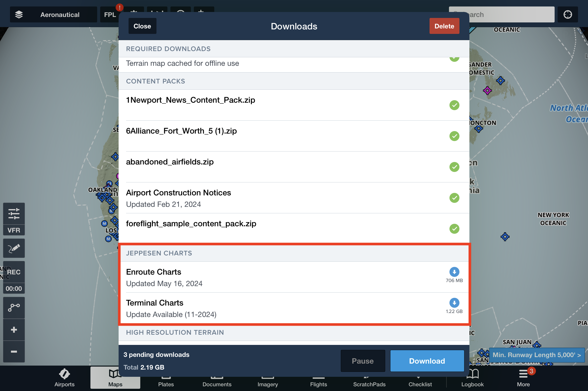Image resolution: width=588 pixels, height=391 pixels.
Task: Zoom out the map with minus
Action: (14, 352)
